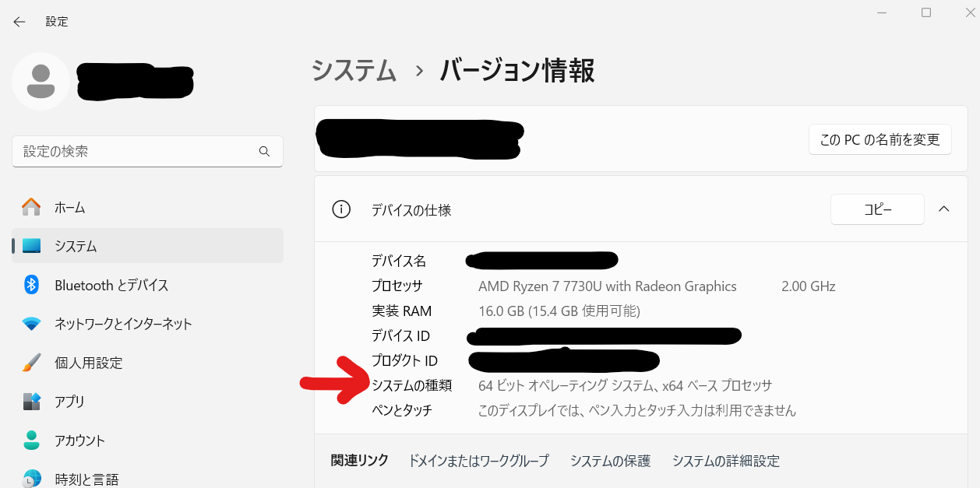980x488 pixels.
Task: Click the この PC の名前を変更 button
Action: [x=880, y=139]
